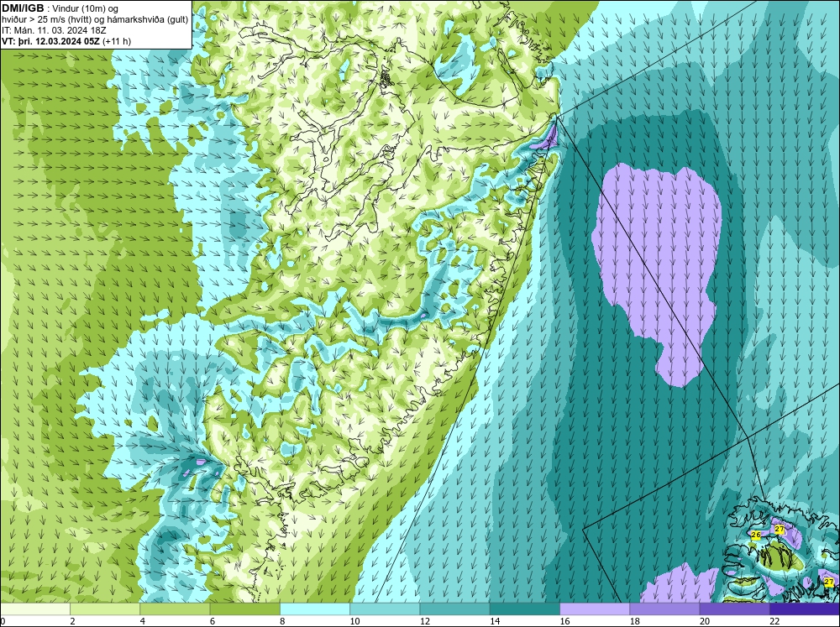
Task: Click the "16" tick label on the color scale
Action: pyautogui.click(x=564, y=621)
